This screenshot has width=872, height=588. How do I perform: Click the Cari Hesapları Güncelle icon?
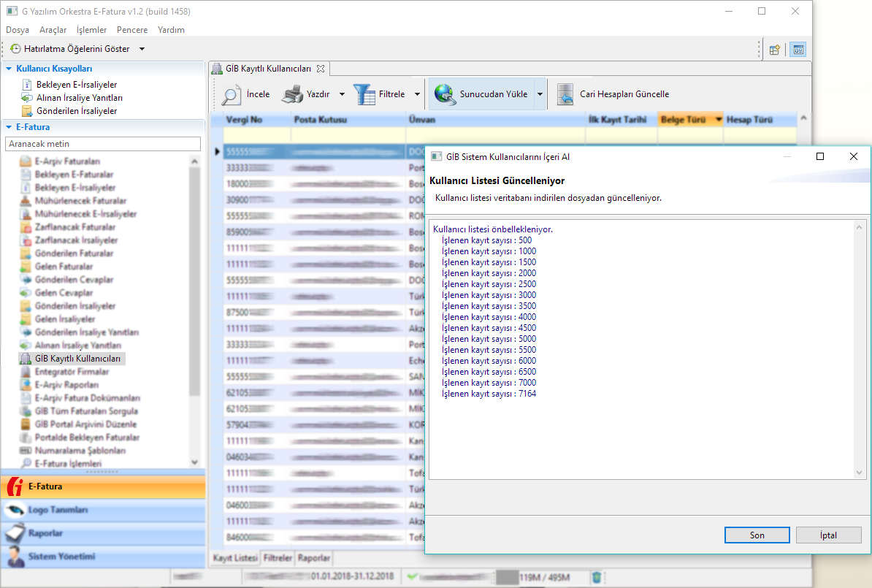pyautogui.click(x=565, y=94)
